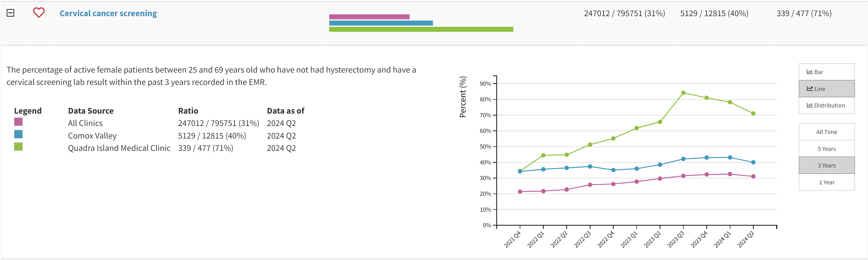Click green peak data point 2023 Q3

(x=683, y=93)
